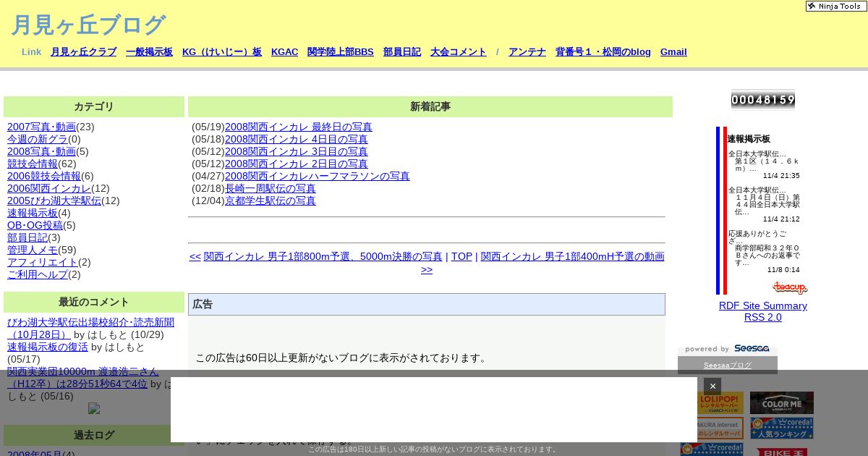Open RDF Site Summary feed link
The width and height of the screenshot is (868, 456).
pyautogui.click(x=763, y=305)
